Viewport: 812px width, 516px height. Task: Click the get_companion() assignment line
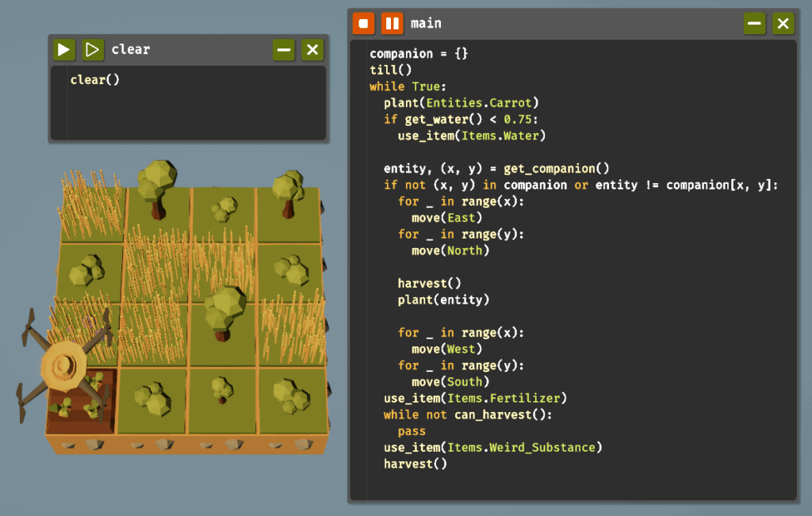click(x=496, y=168)
